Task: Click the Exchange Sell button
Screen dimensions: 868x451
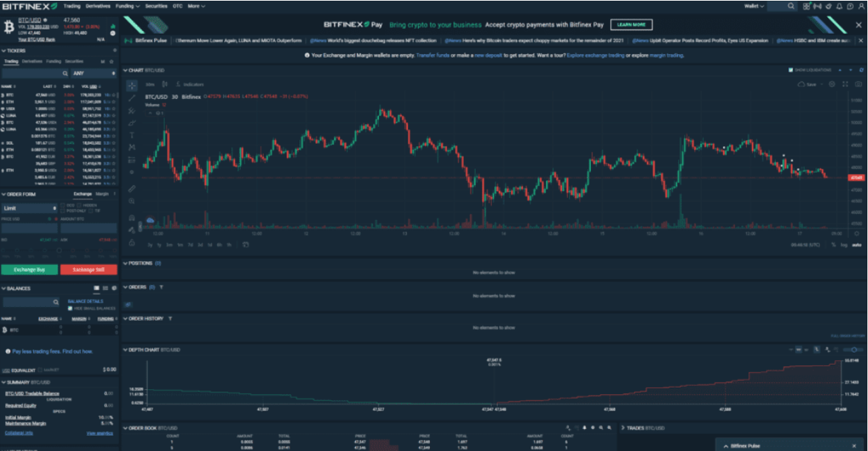Action: pyautogui.click(x=89, y=269)
